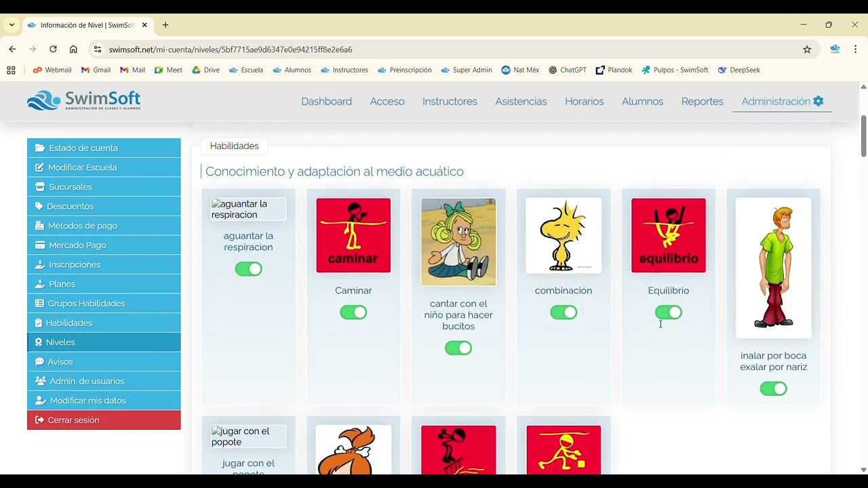Click the SwimSoft logo
868x488 pixels.
tap(83, 101)
